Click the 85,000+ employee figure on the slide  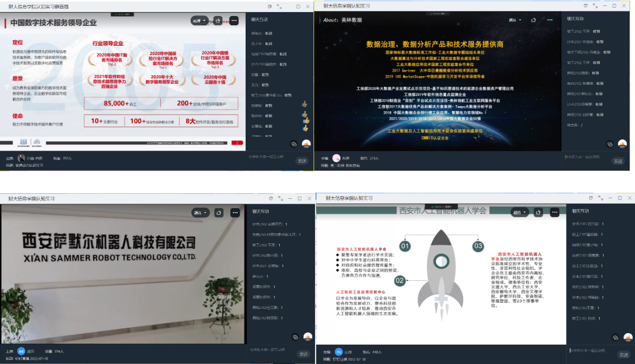pyautogui.click(x=116, y=103)
